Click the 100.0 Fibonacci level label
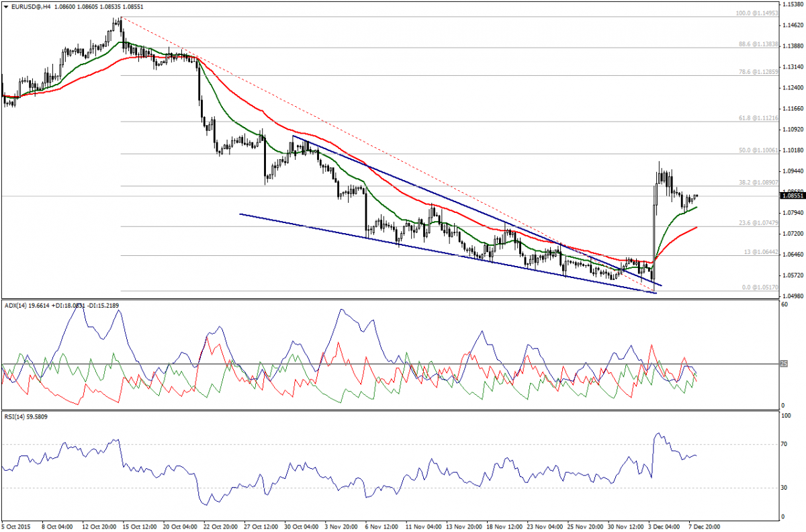The width and height of the screenshot is (806, 532). 755,13
